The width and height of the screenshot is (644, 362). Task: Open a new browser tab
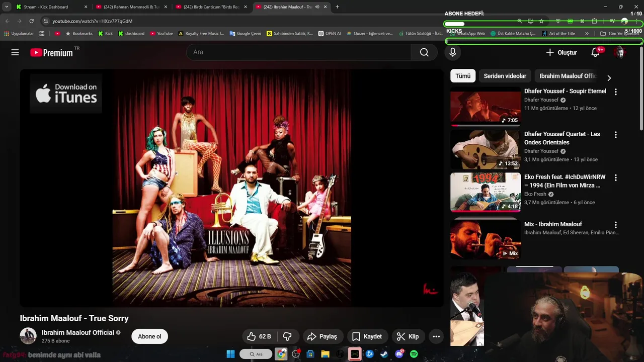click(337, 7)
